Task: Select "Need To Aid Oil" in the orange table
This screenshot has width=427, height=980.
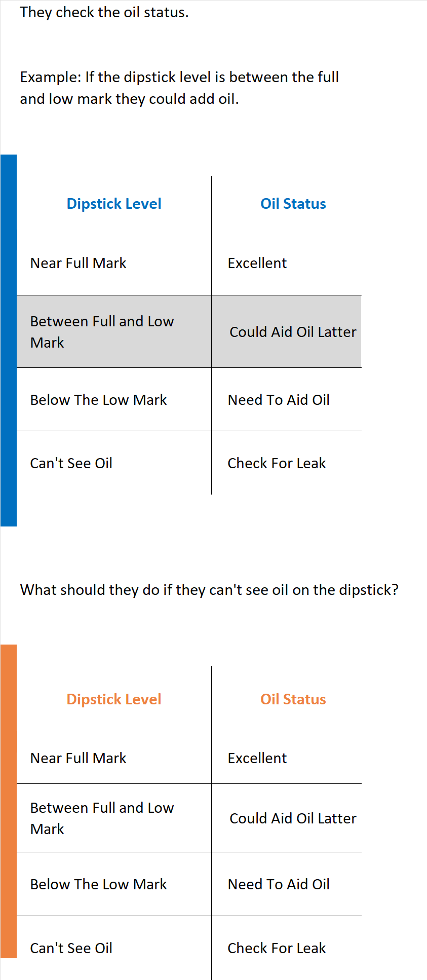Action: 279,884
